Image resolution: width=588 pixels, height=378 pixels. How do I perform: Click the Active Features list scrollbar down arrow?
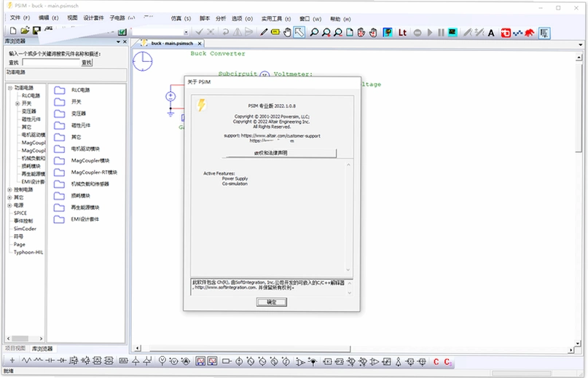pyautogui.click(x=348, y=270)
